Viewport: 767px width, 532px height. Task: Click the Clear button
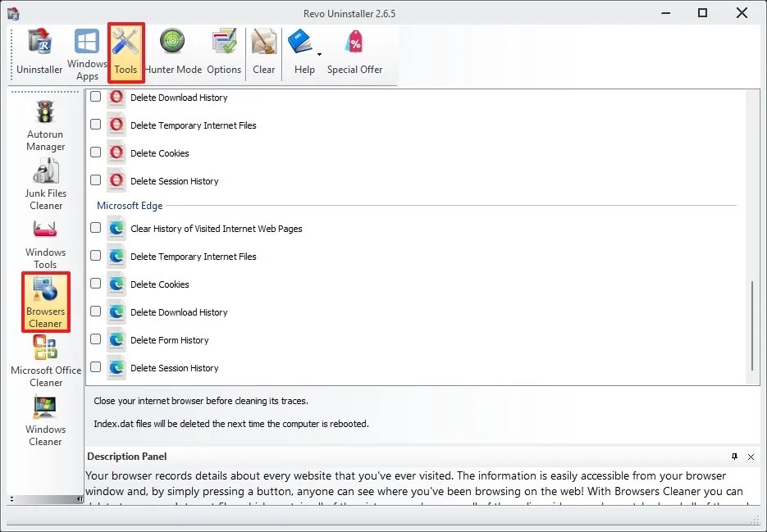point(263,52)
